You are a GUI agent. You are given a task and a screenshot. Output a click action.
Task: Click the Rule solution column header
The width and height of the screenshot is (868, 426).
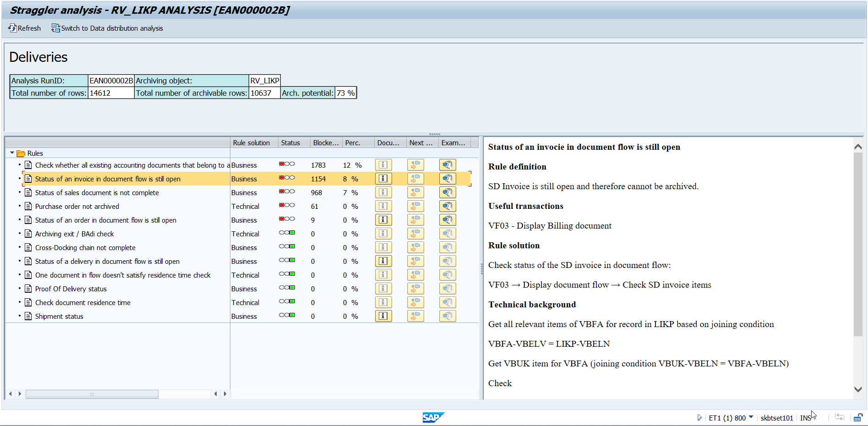click(x=254, y=142)
